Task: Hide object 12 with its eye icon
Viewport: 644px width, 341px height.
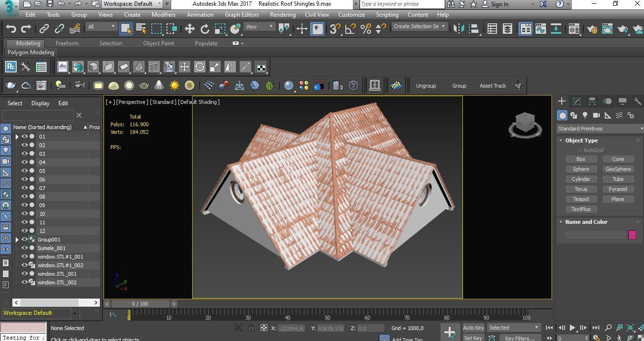Action: click(x=25, y=231)
